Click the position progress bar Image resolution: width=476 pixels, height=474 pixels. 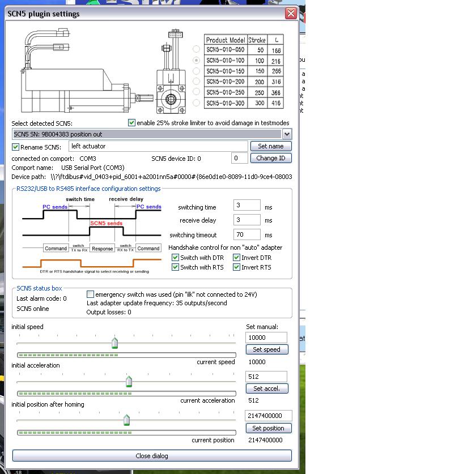126,433
